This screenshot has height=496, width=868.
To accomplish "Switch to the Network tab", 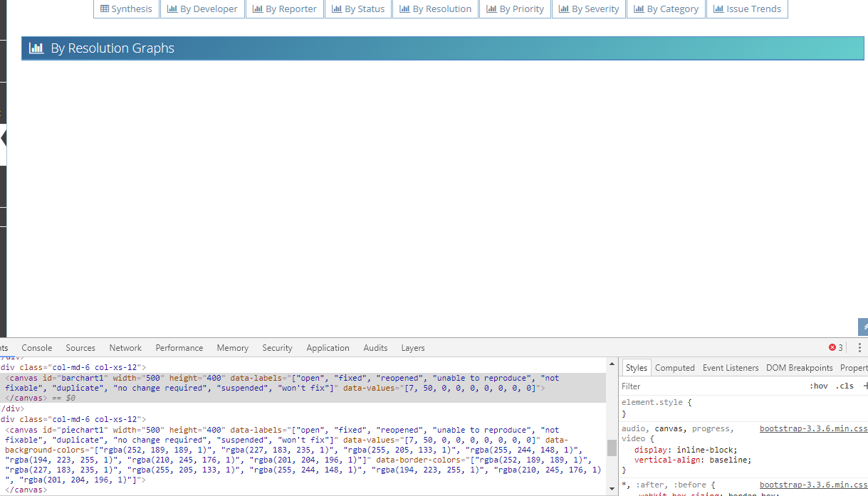I will (125, 348).
